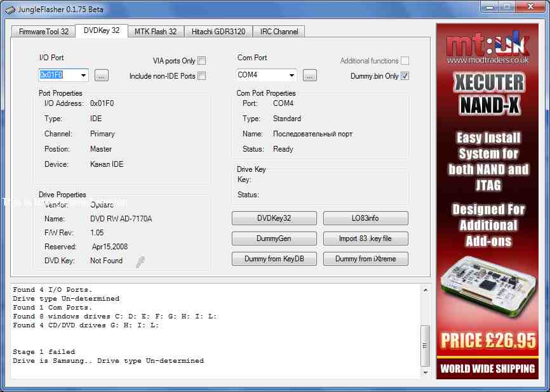Click the mt:uk modtraders logo

[x=488, y=46]
